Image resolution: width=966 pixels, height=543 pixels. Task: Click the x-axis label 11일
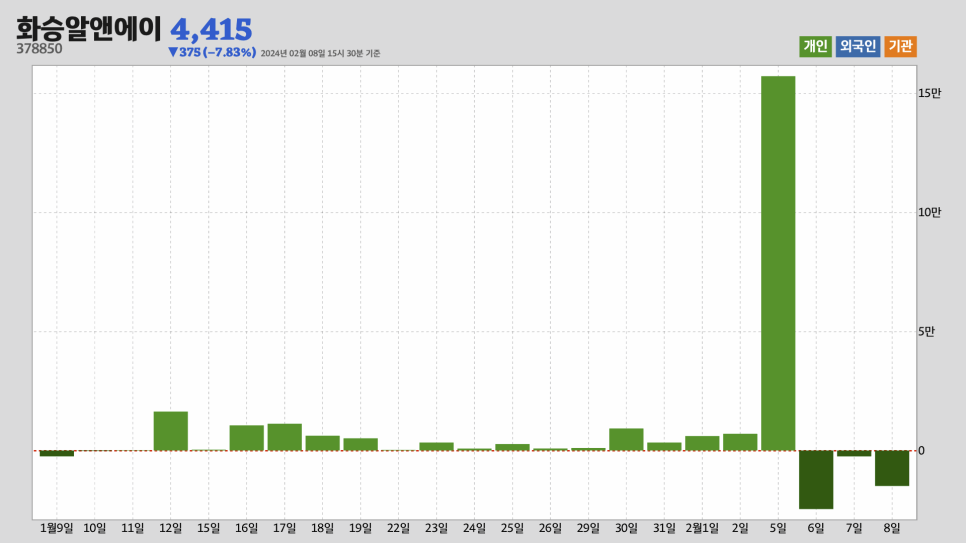point(132,528)
